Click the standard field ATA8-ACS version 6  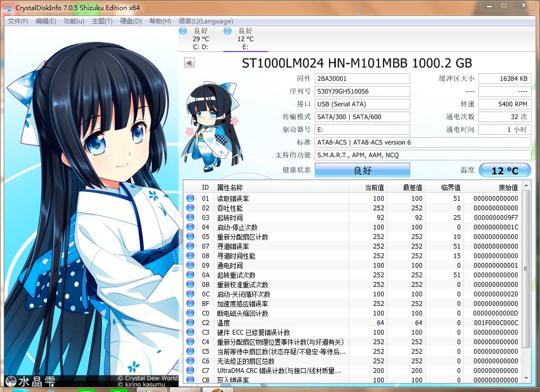pyautogui.click(x=423, y=142)
